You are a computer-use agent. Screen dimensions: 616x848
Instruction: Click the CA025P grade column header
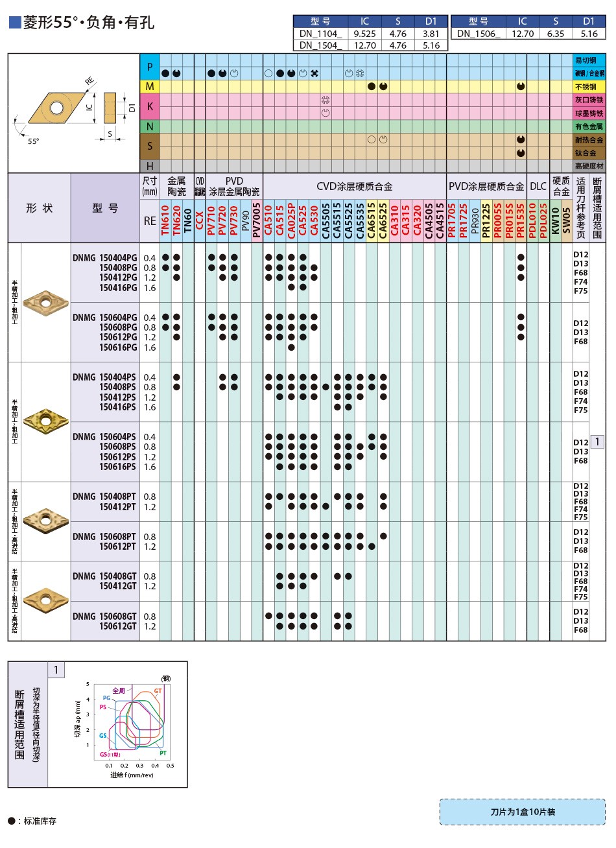pos(291,220)
